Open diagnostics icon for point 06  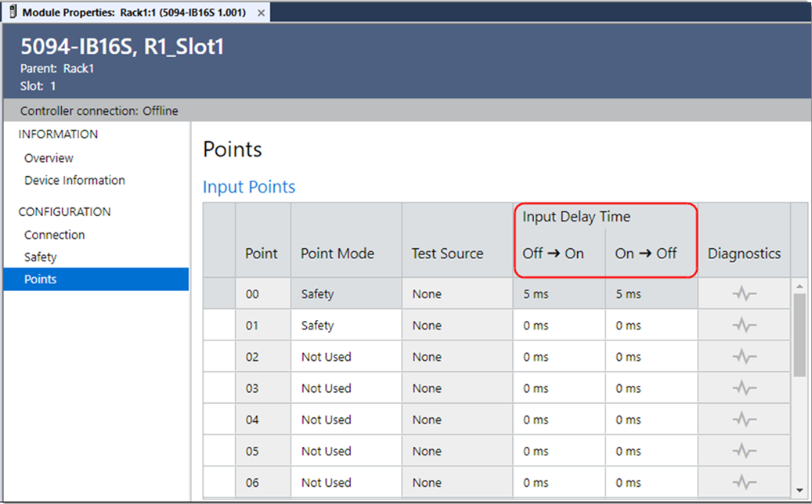click(744, 482)
